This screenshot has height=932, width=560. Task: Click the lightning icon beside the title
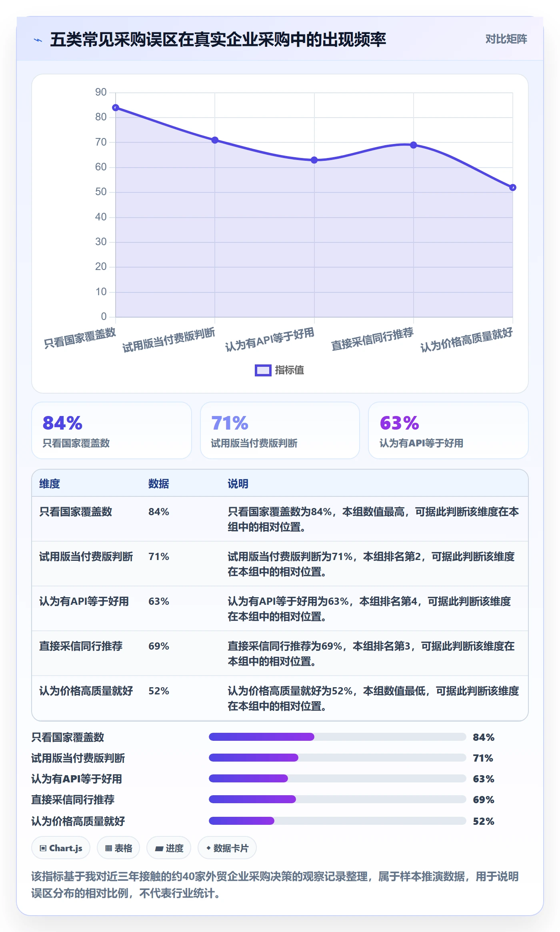pos(38,40)
